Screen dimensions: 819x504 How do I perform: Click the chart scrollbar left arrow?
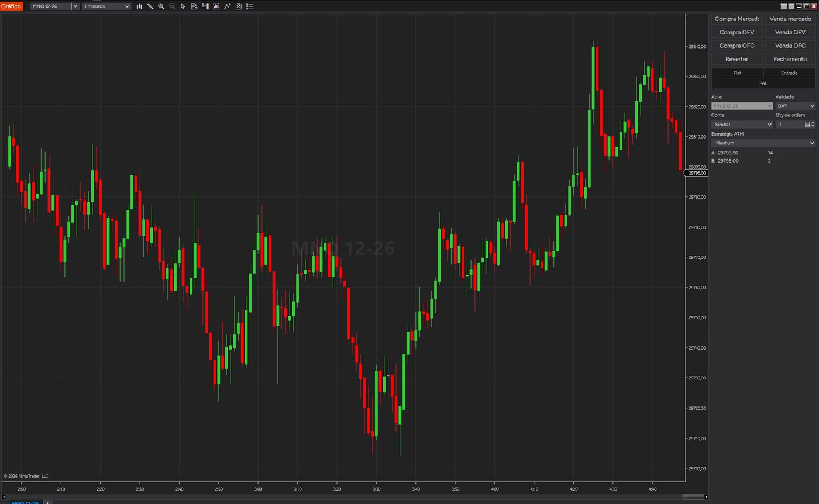pyautogui.click(x=4, y=497)
